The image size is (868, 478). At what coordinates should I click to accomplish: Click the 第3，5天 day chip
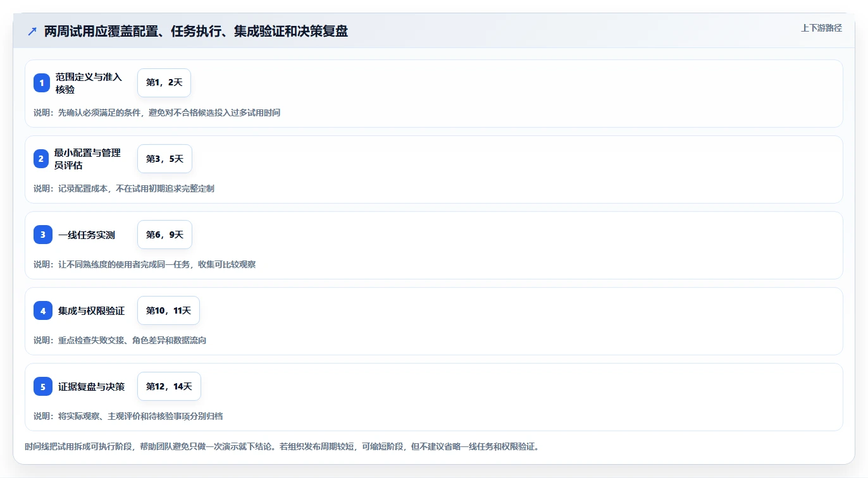(x=164, y=159)
